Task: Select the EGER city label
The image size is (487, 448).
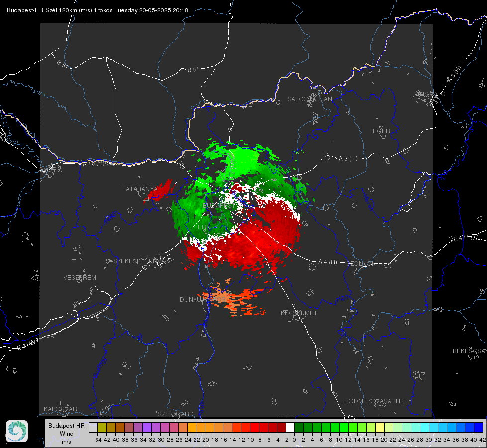Action: pos(381,131)
